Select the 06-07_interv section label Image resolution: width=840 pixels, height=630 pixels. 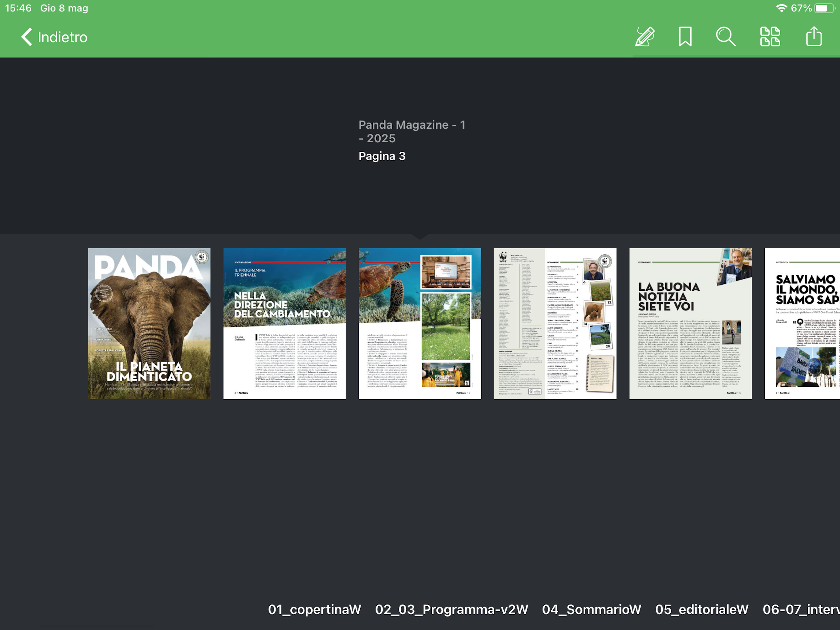pos(801,609)
